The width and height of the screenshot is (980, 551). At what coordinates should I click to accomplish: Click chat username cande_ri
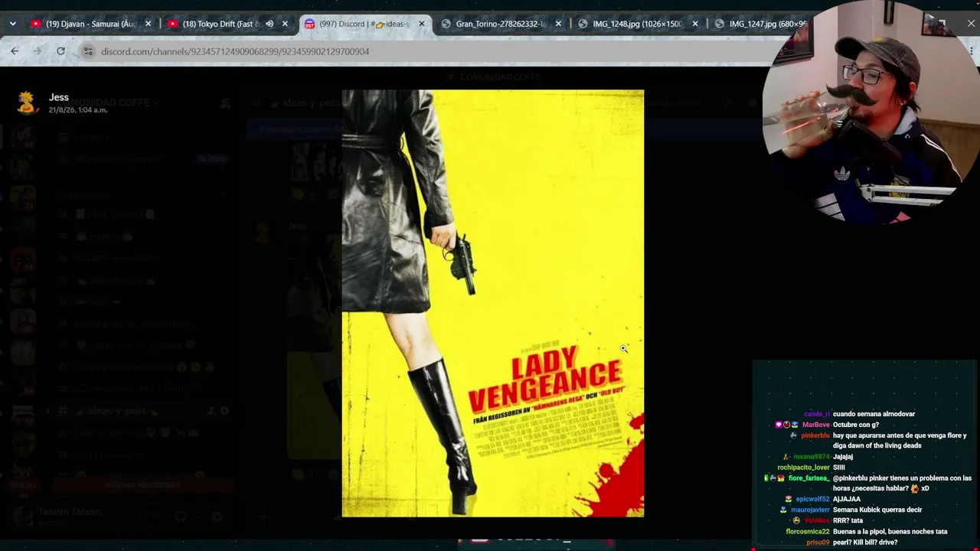pyautogui.click(x=816, y=414)
